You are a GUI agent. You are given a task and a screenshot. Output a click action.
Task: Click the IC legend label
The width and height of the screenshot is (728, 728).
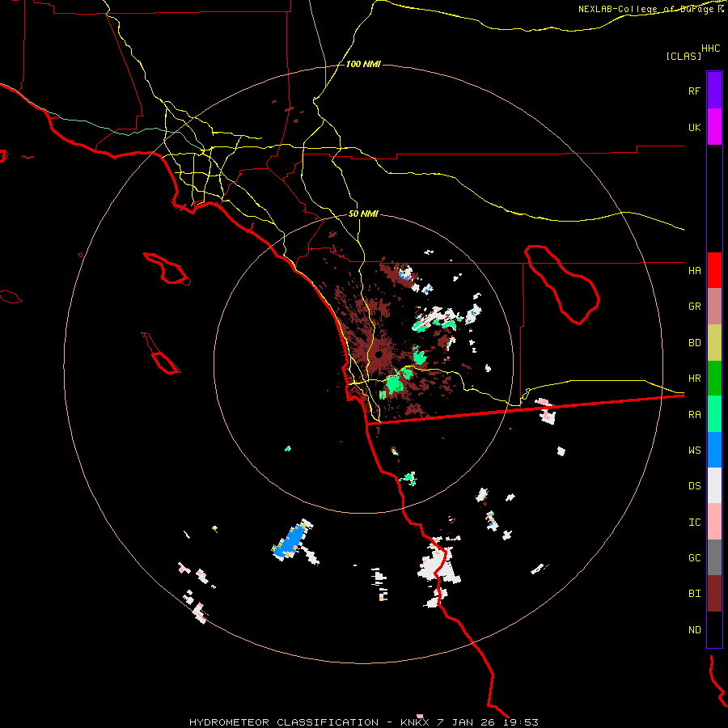694,523
